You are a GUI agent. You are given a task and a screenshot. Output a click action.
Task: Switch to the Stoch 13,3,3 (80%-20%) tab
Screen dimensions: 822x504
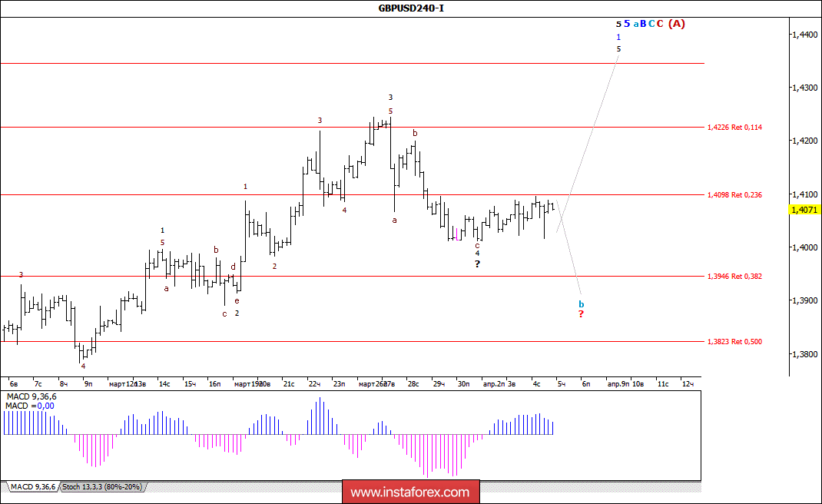pyautogui.click(x=102, y=487)
